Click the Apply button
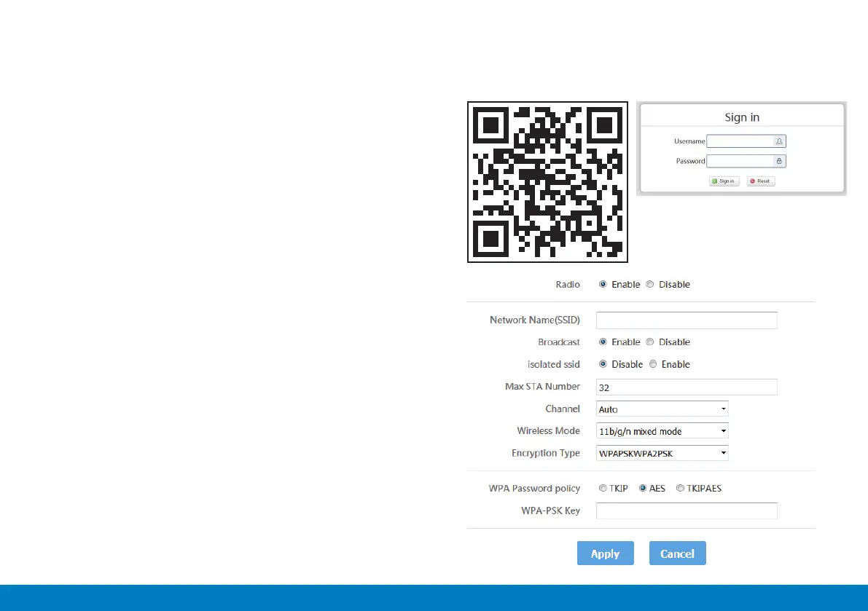Image resolution: width=868 pixels, height=611 pixels. tap(605, 553)
